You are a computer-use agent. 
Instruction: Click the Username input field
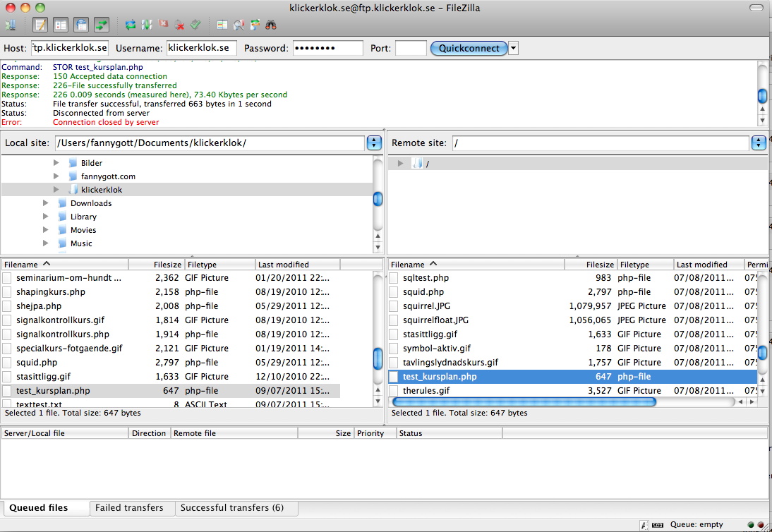tap(201, 48)
